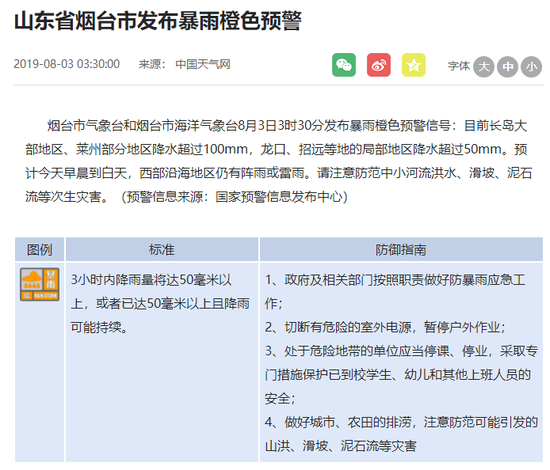Click paragraph line starting 烟台市气象台和烟台市海洋气象台

click(x=287, y=126)
